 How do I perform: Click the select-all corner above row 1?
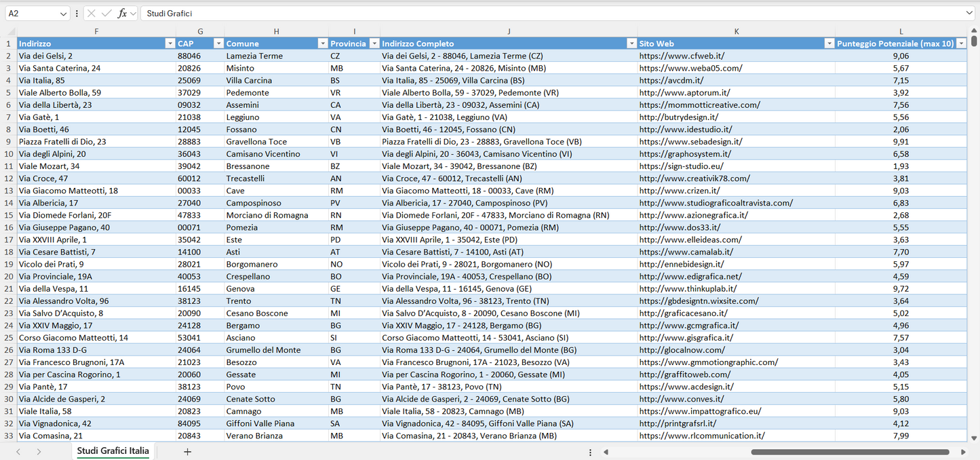[10, 31]
